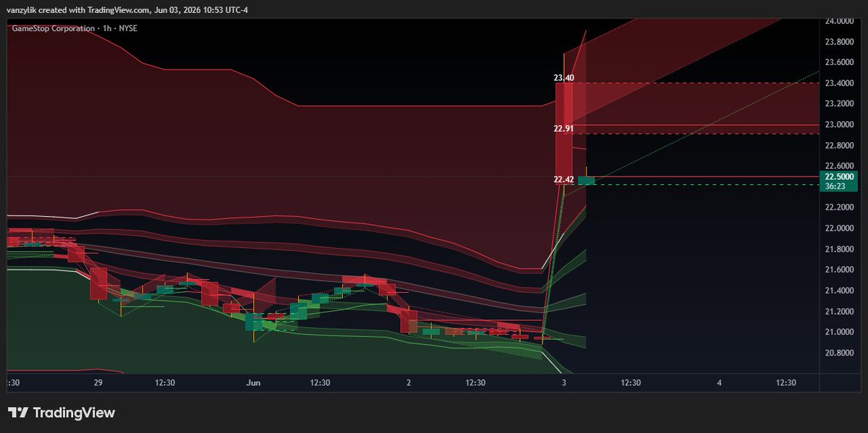Click the 21.4000 price axis label
868x433 pixels.
point(839,291)
